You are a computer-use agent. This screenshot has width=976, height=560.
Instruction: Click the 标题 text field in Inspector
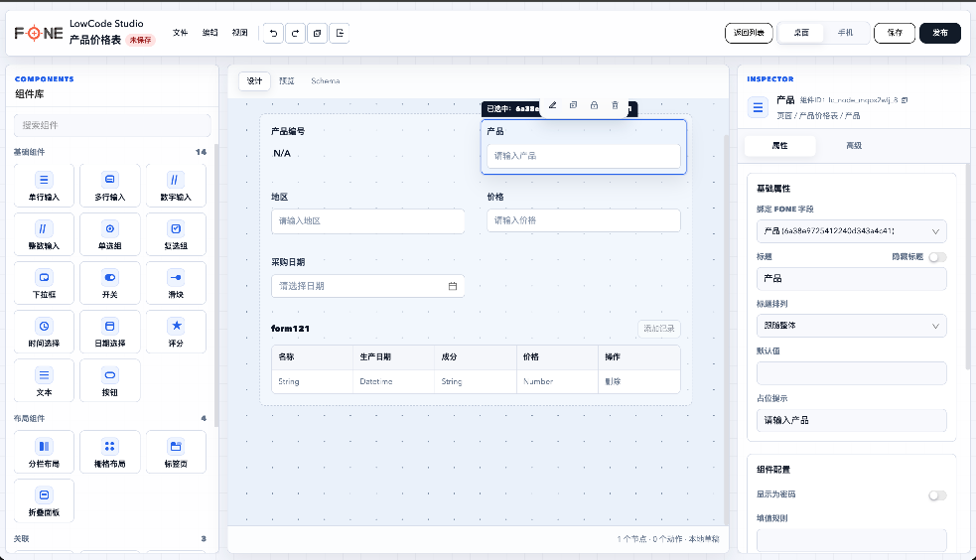[852, 279]
